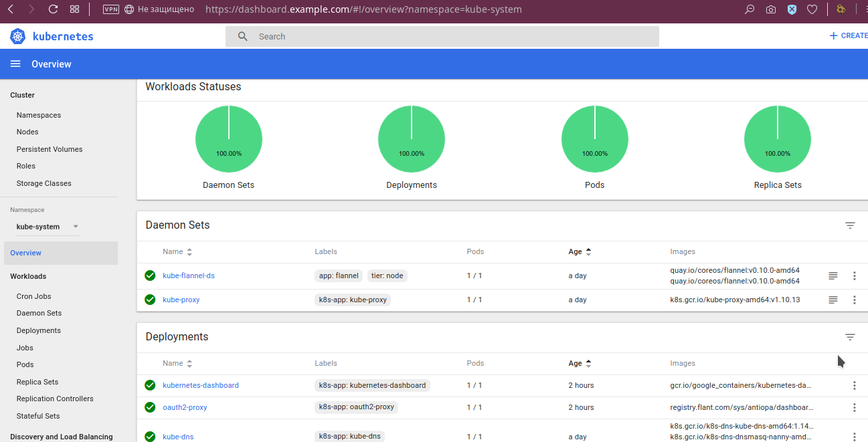This screenshot has width=868, height=442.
Task: Click the CREATE button
Action: (x=848, y=36)
